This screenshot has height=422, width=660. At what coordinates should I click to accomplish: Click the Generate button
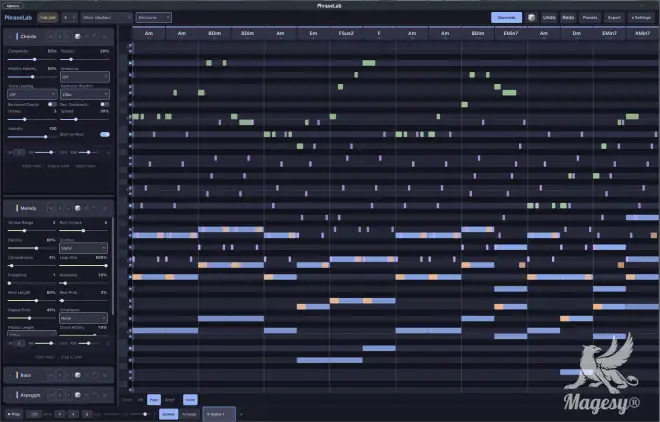[506, 17]
